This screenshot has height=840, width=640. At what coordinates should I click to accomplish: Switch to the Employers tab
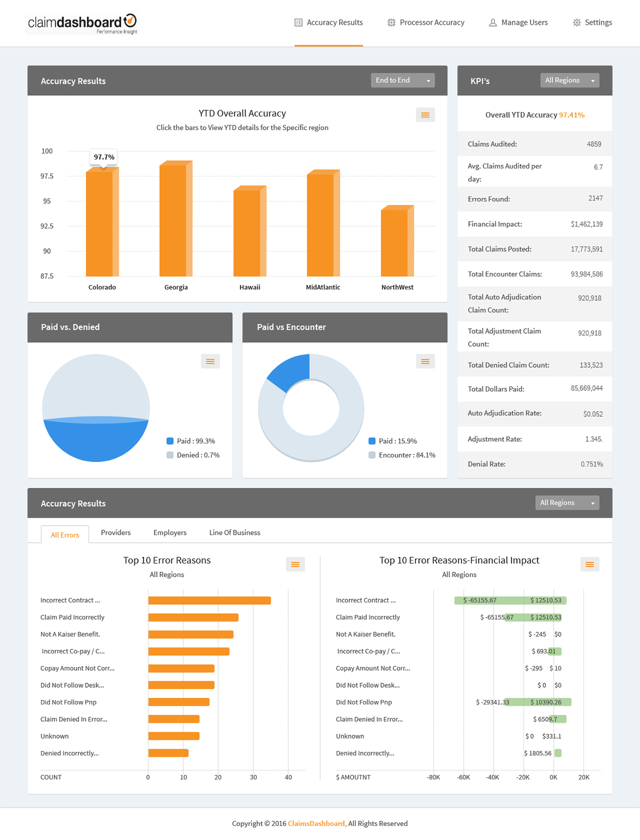click(x=170, y=533)
